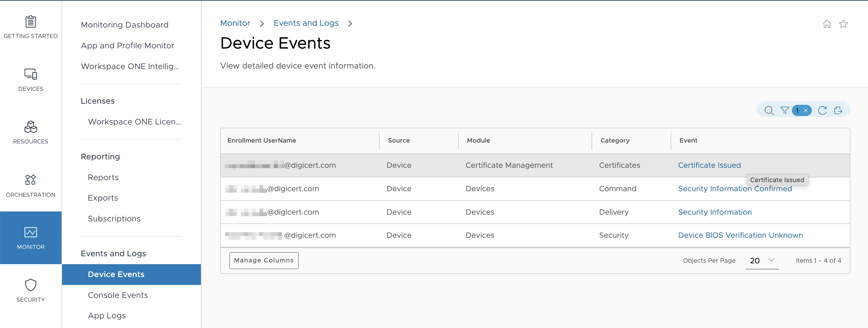Click Manage Columns button

pyautogui.click(x=264, y=261)
